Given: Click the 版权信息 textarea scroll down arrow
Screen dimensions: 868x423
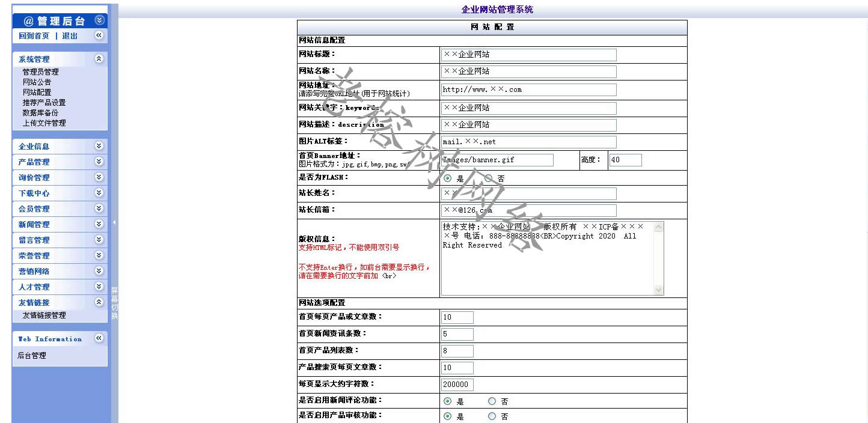Looking at the screenshot, I should pos(659,290).
